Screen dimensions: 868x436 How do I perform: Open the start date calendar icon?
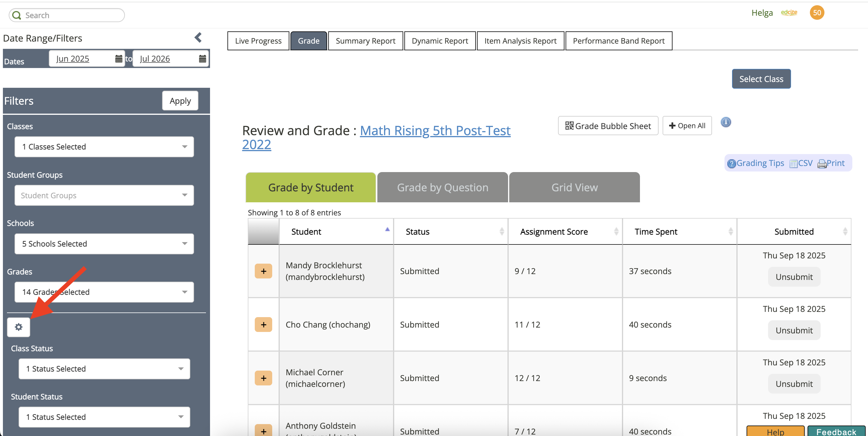[119, 59]
